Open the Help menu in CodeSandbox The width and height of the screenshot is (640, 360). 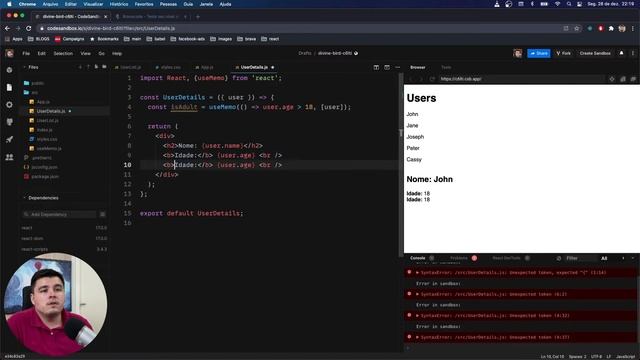click(117, 53)
